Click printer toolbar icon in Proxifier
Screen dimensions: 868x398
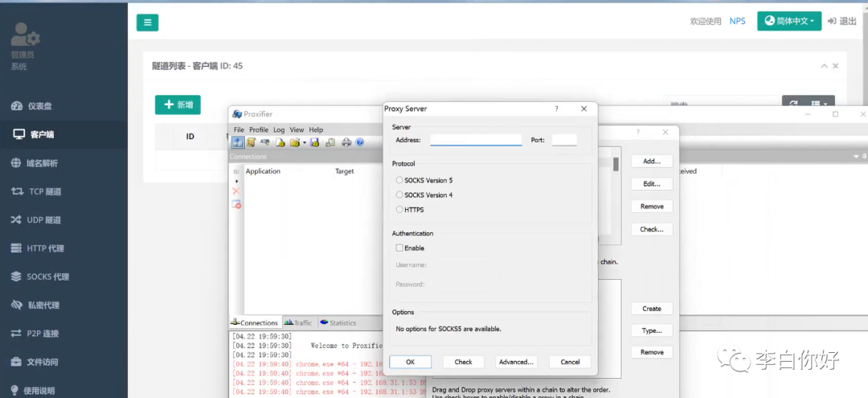(x=346, y=142)
